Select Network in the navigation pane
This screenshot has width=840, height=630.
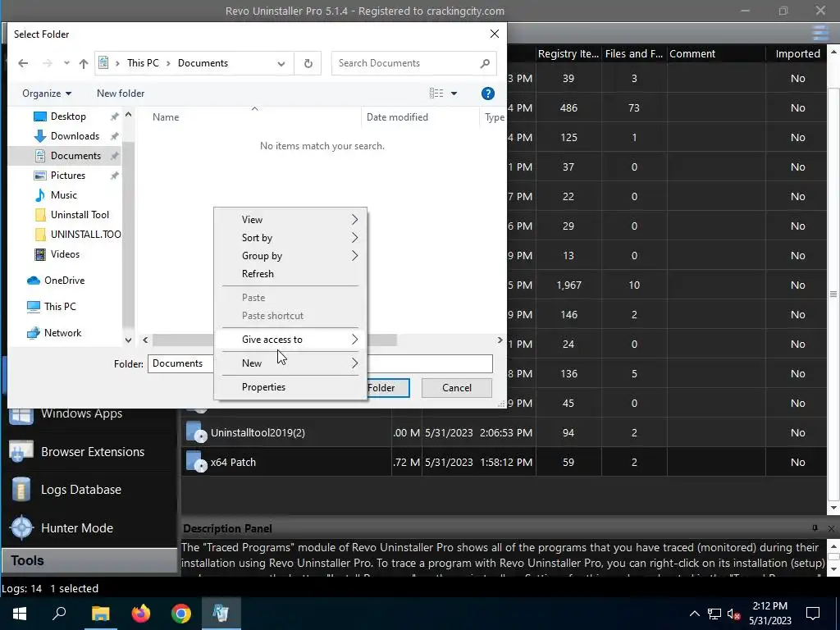[62, 333]
